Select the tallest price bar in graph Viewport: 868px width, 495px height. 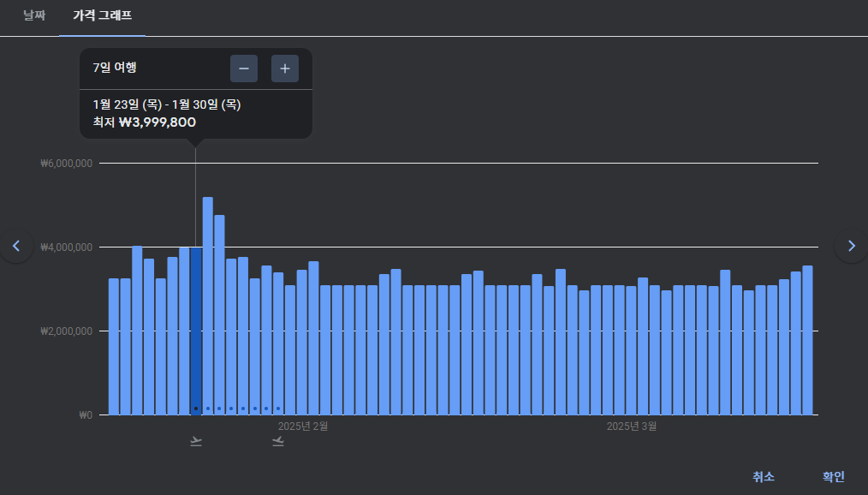(208, 306)
